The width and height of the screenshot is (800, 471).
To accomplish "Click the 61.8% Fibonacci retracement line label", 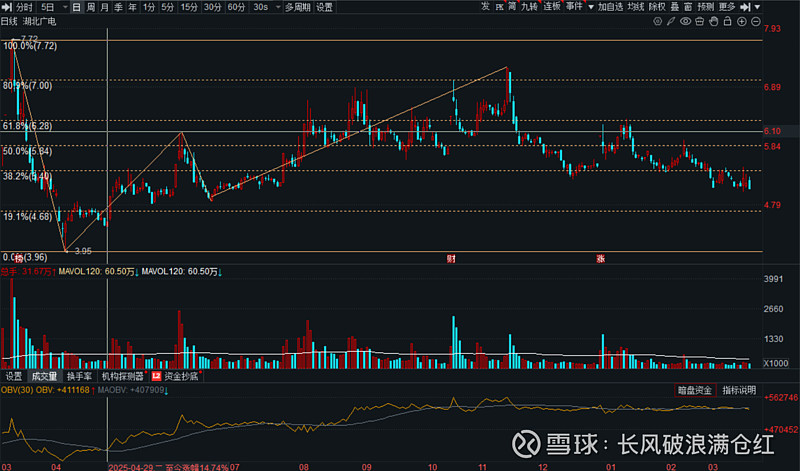I will [26, 126].
